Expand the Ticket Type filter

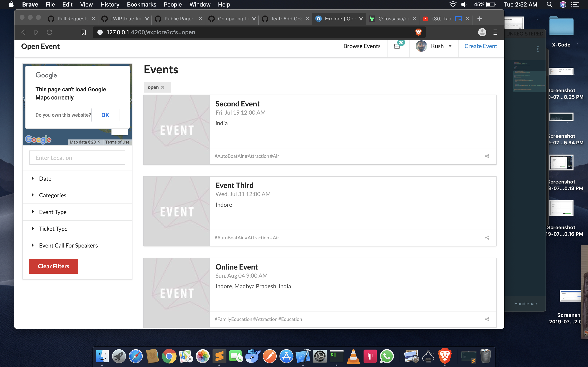pyautogui.click(x=53, y=229)
